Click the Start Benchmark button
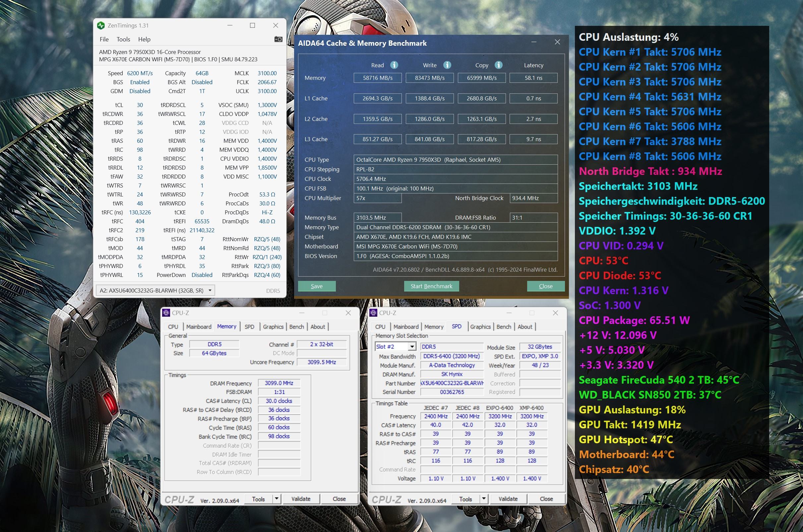The height and width of the screenshot is (532, 803). point(431,286)
